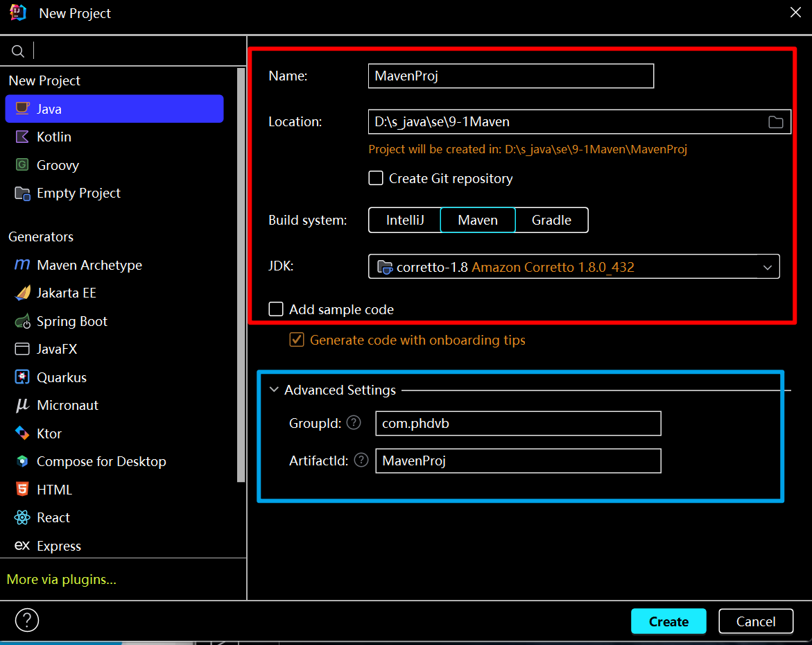Click the search magnifier icon

click(17, 51)
